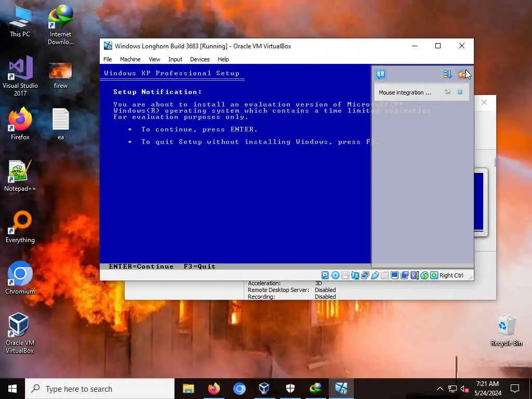Click the muted volume tray icon
The width and height of the screenshot is (532, 399).
[x=464, y=389]
